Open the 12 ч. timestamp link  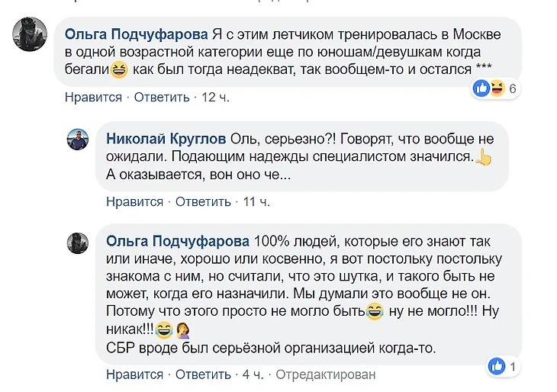pyautogui.click(x=215, y=97)
